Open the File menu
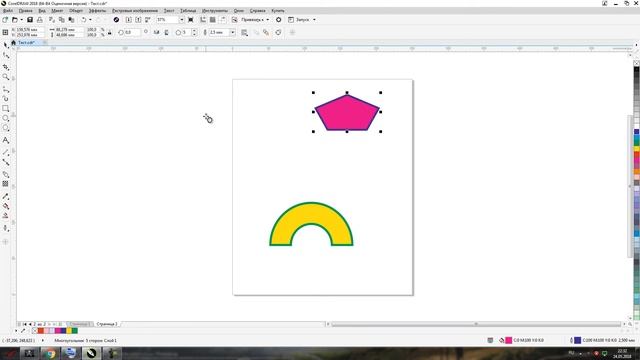This screenshot has height=360, width=640. point(8,11)
